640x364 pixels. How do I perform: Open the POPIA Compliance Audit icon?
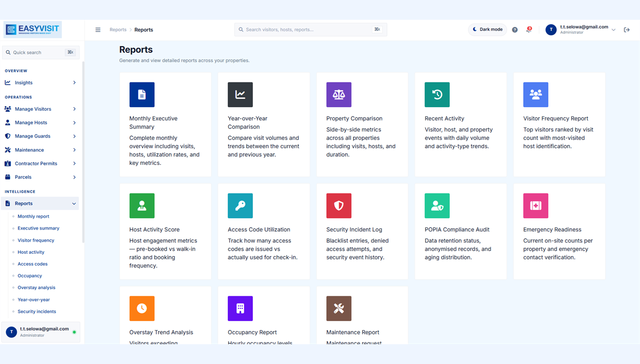pos(437,206)
